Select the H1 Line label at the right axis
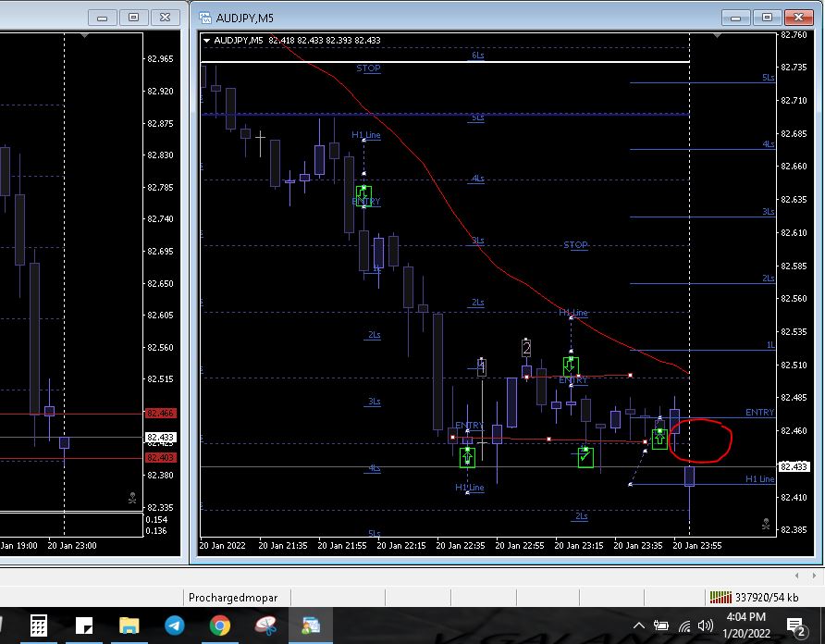Screen dimensions: 825x644 click(759, 478)
